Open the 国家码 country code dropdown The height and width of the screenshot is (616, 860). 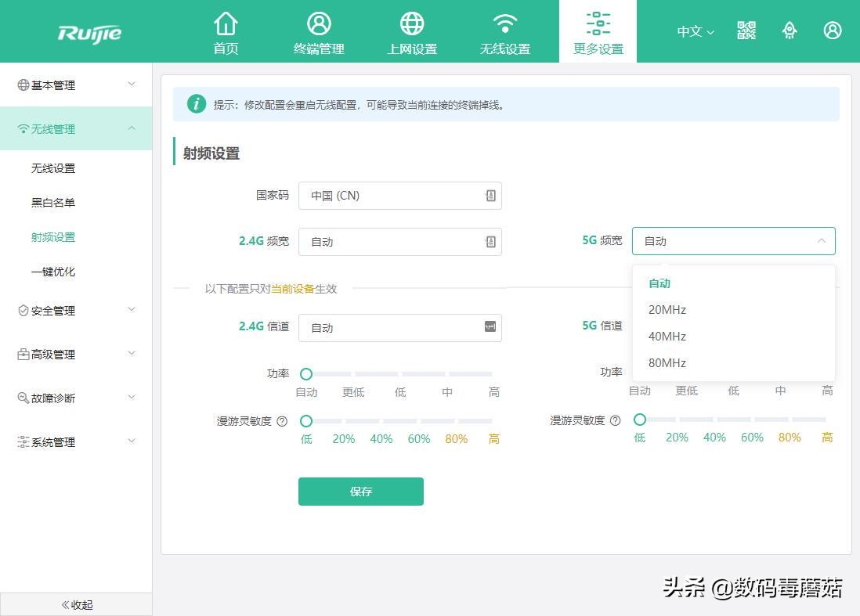400,196
